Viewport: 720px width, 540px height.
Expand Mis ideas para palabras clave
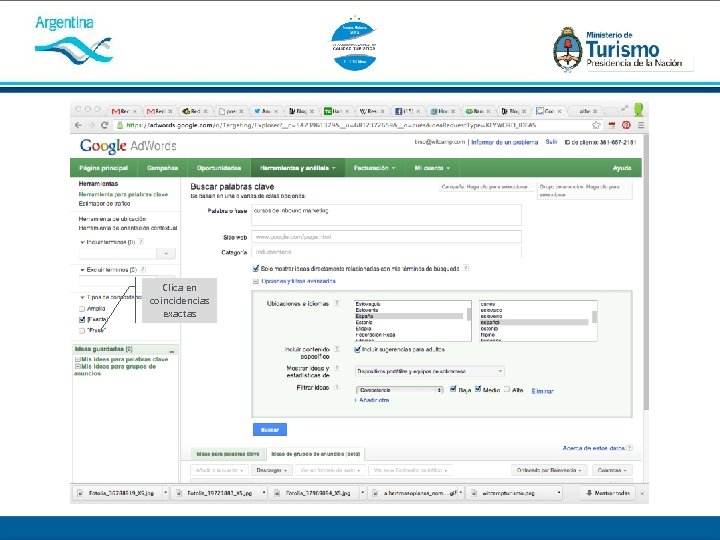coord(78,360)
